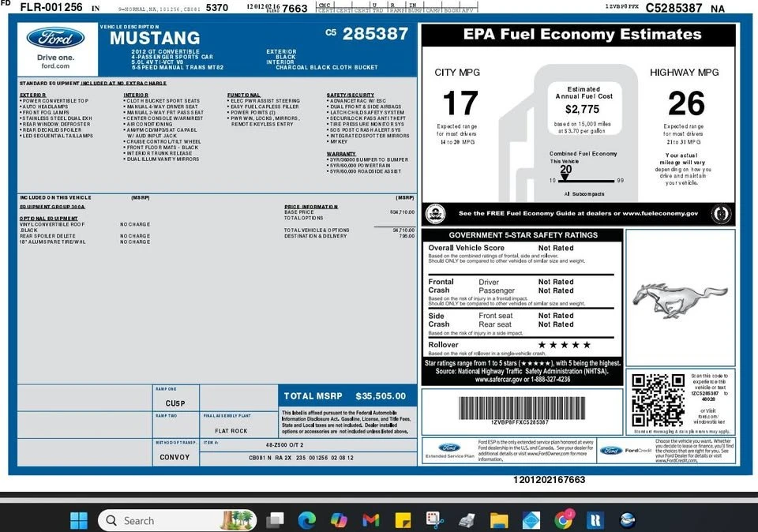The height and width of the screenshot is (532, 758).
Task: Click the 48-Z500 O/T 2 item number
Action: click(285, 444)
